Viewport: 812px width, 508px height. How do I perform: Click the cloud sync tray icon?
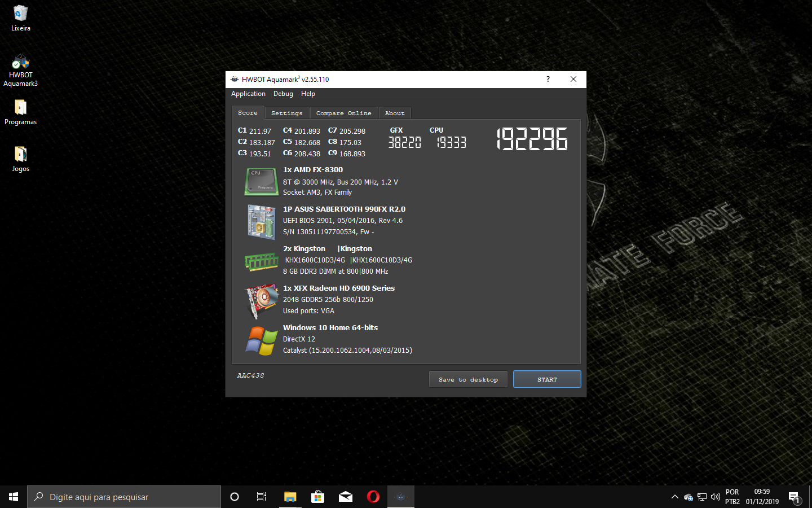tap(689, 497)
